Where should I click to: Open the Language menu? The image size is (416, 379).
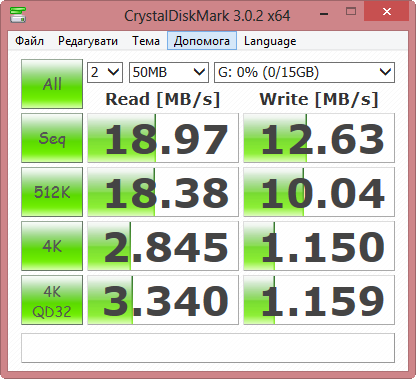(x=270, y=41)
